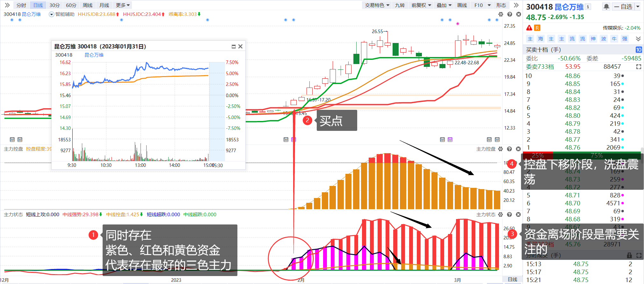Expand more toolbar items with right » arrows
644x284 pixels.
pos(516,5)
